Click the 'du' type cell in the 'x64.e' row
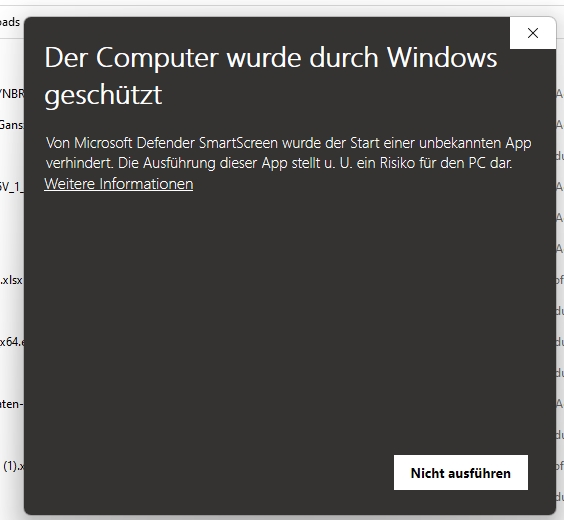Viewport: 564px width, 520px height. pos(560,342)
